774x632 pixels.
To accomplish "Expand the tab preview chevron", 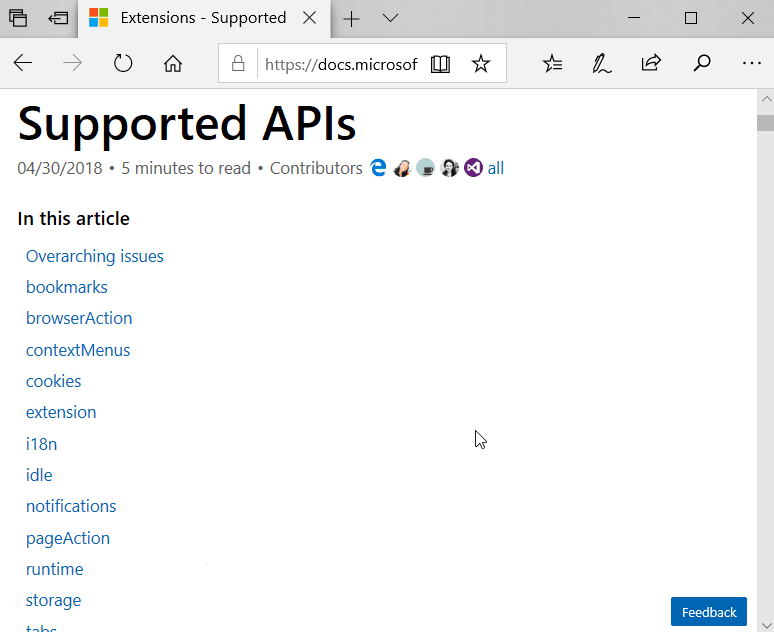I will (x=390, y=18).
